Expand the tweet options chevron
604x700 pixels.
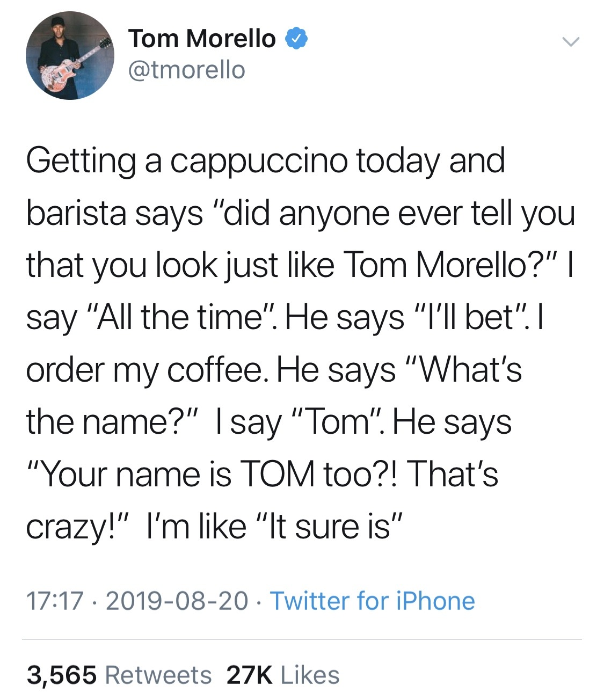coord(570,41)
